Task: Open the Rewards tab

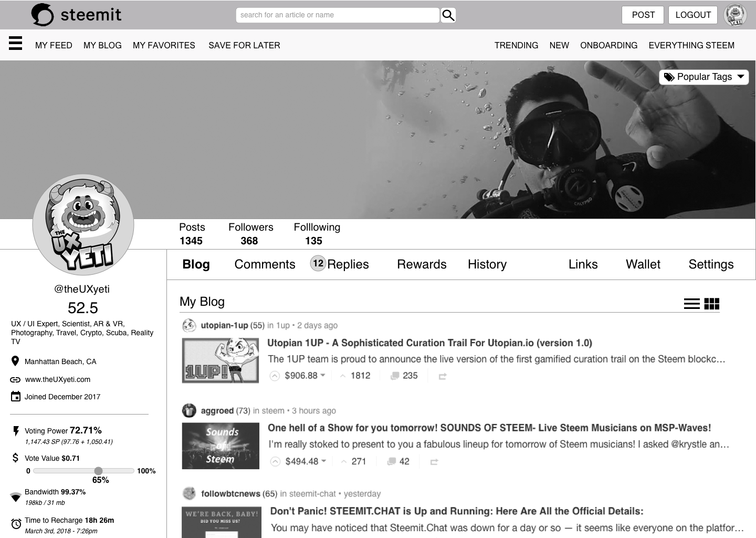Action: point(422,264)
